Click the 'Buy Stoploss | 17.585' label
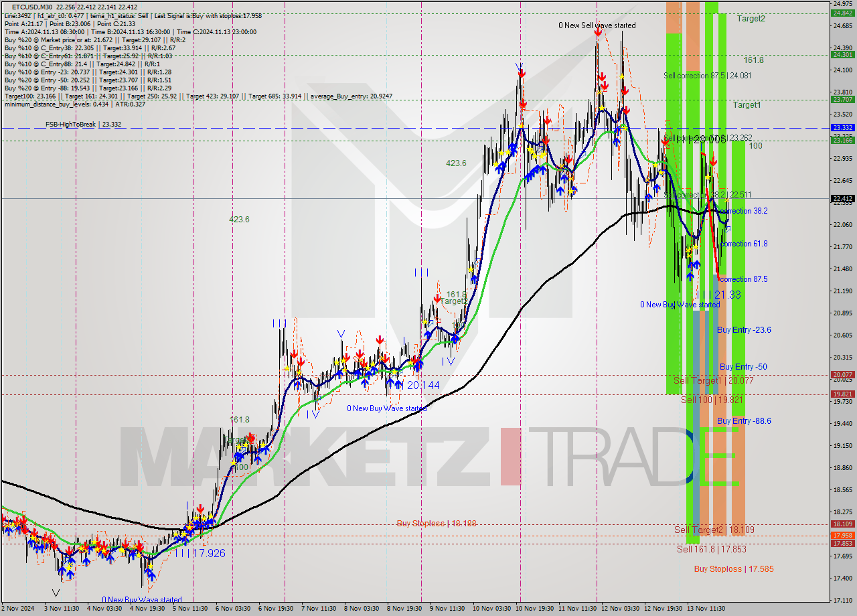The image size is (857, 616). click(734, 569)
